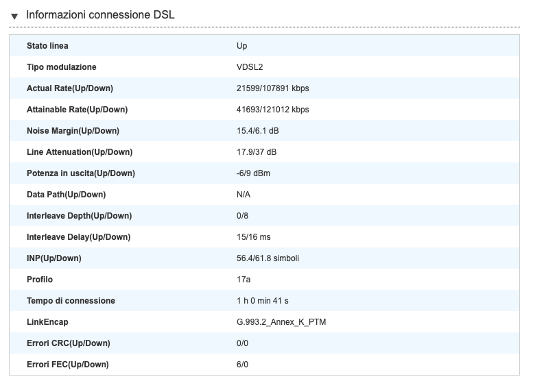Click the Stato linea value Up
533x392 pixels.
[x=241, y=46]
